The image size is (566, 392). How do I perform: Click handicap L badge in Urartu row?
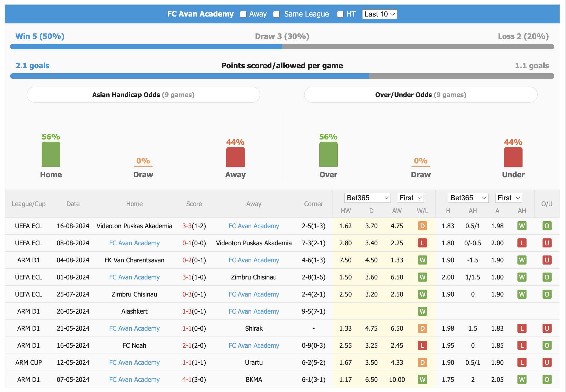click(522, 362)
